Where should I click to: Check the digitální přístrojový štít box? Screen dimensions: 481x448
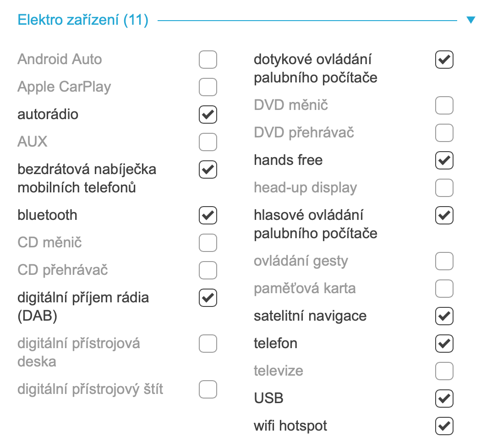[208, 389]
